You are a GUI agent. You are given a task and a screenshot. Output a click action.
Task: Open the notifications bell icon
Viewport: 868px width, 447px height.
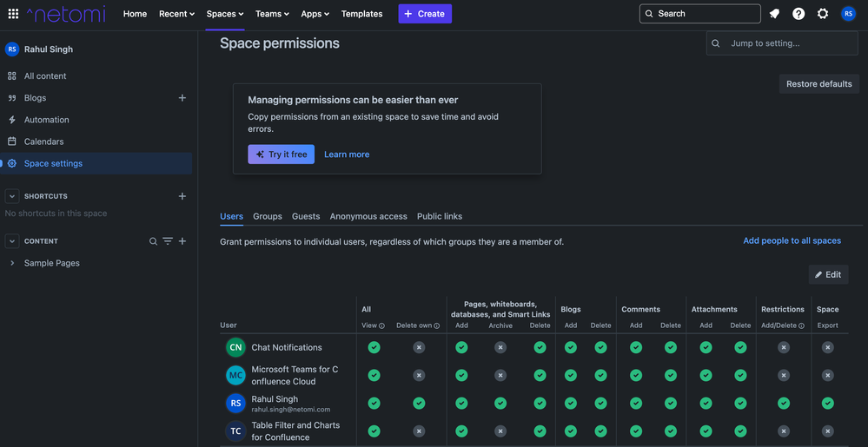point(774,14)
